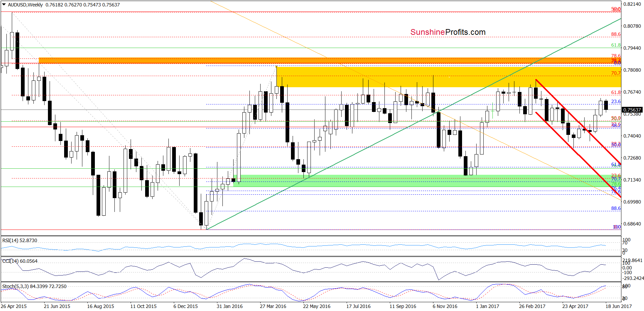Click the 0.72680 price axis label
Viewport: 644px width, 311px height.
click(x=632, y=158)
